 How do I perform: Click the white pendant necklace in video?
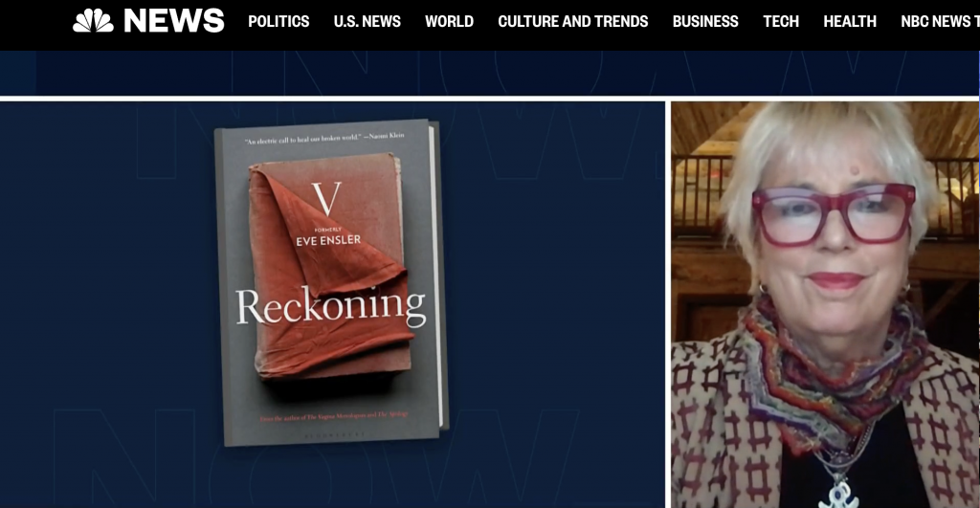(x=838, y=495)
